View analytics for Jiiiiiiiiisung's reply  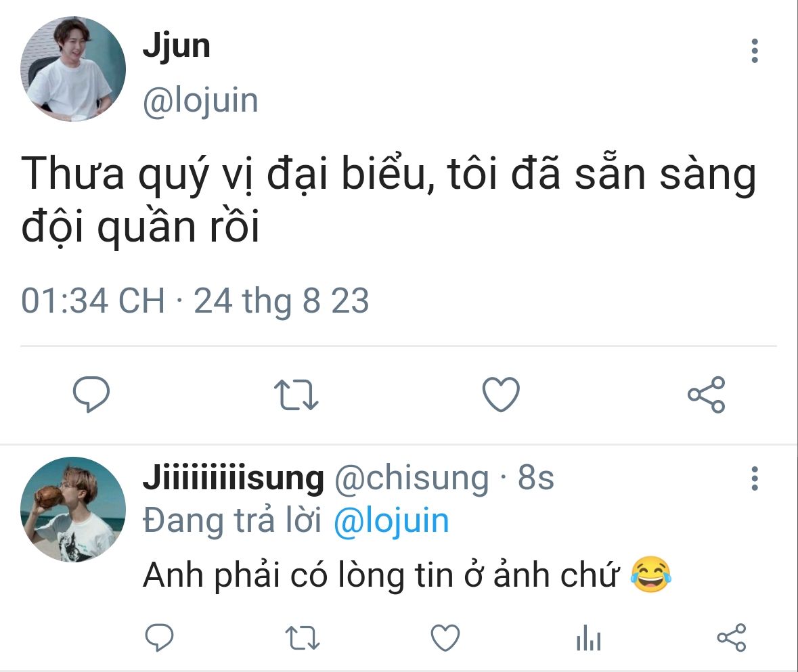tap(588, 637)
